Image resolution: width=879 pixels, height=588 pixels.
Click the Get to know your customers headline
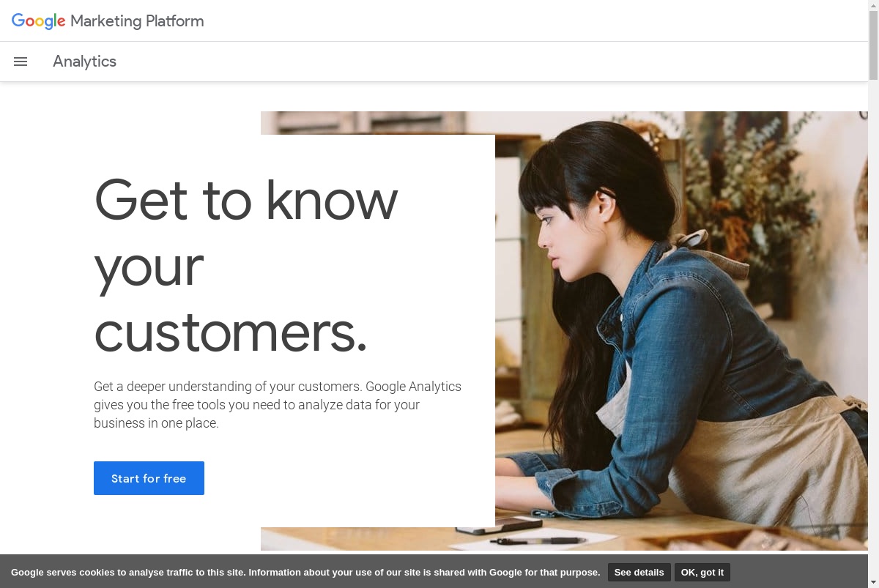246,265
